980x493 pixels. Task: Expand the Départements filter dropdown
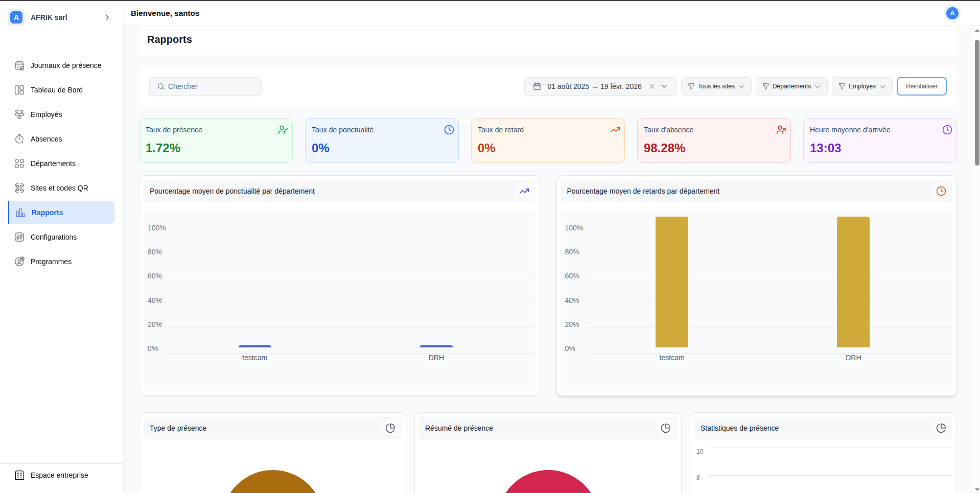pyautogui.click(x=791, y=86)
